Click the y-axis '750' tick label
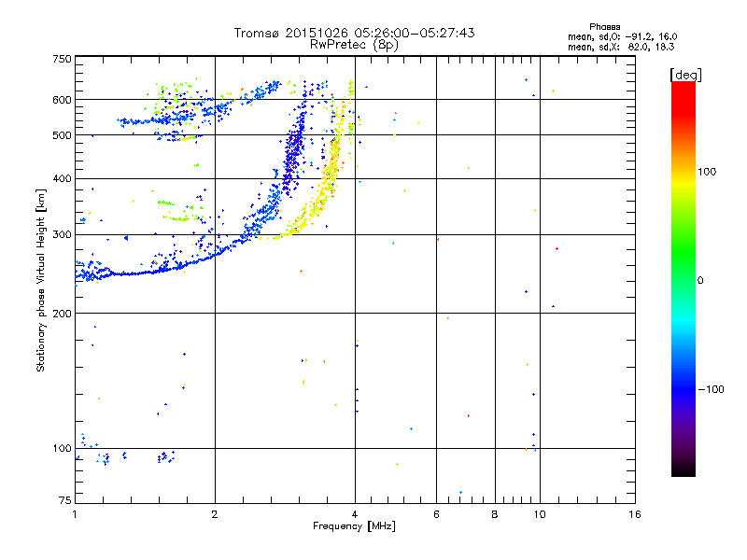This screenshot has height=560, width=747. 62,59
